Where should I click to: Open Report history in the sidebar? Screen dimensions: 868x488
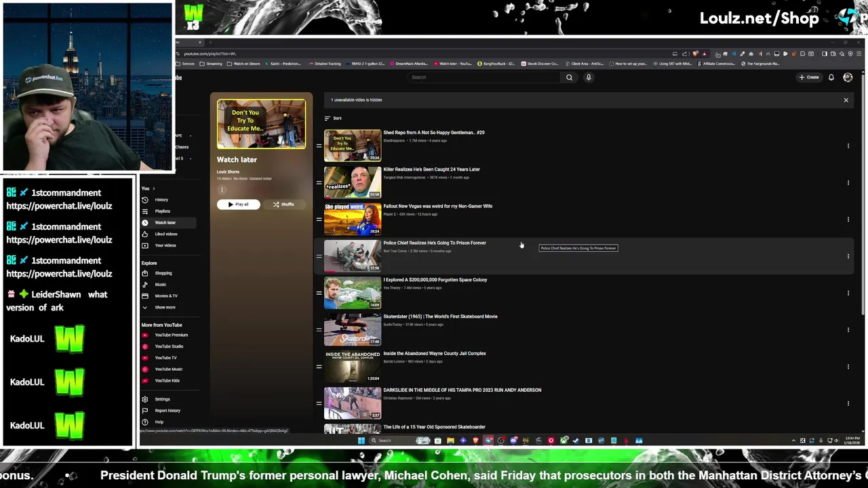click(167, 411)
